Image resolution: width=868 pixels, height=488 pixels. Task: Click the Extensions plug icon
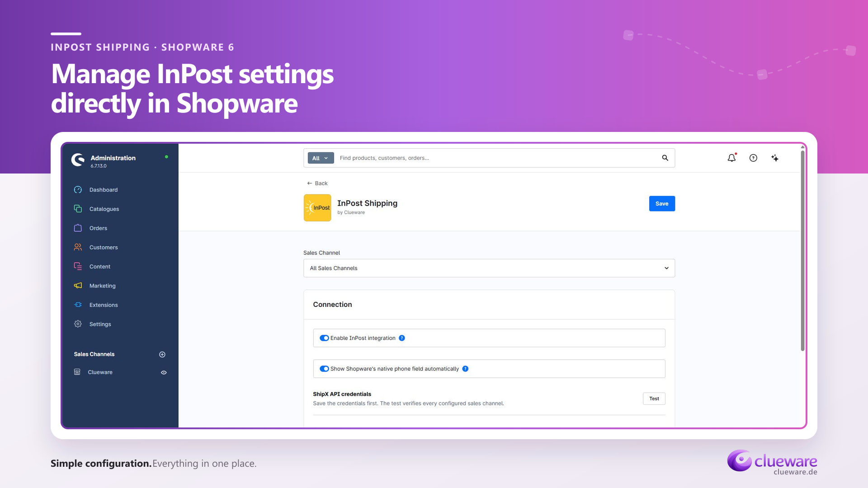click(78, 305)
